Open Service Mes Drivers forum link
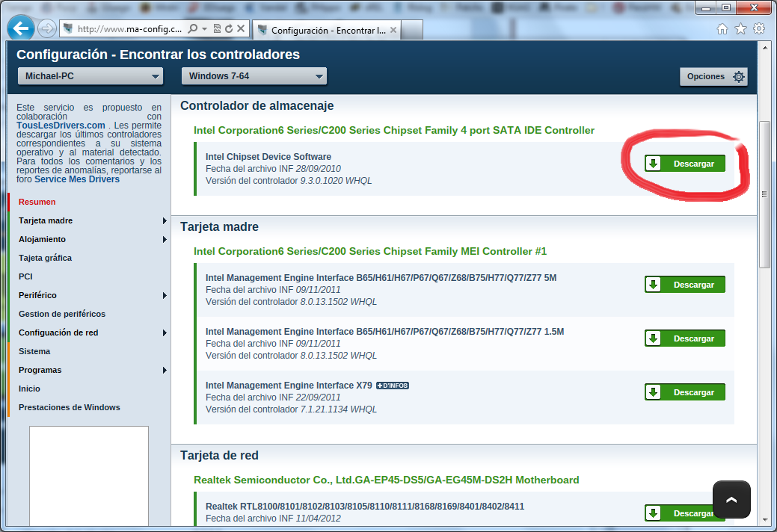The image size is (777, 532). tap(77, 179)
